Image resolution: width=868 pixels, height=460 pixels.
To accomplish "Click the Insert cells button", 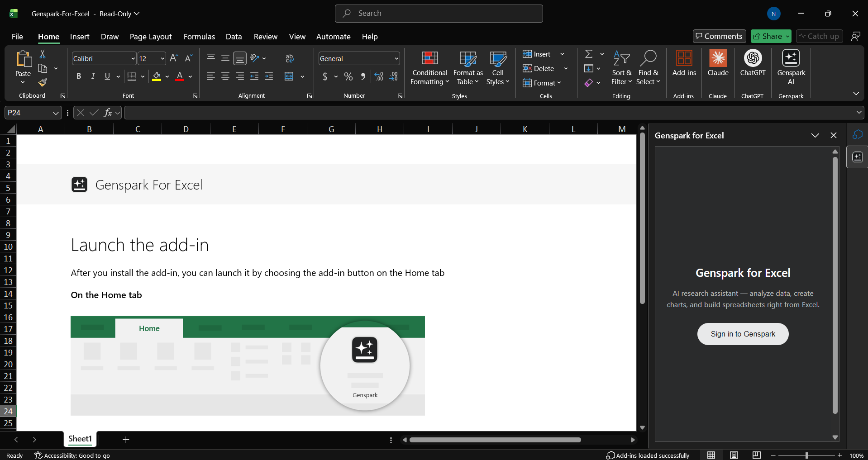I will coord(537,54).
